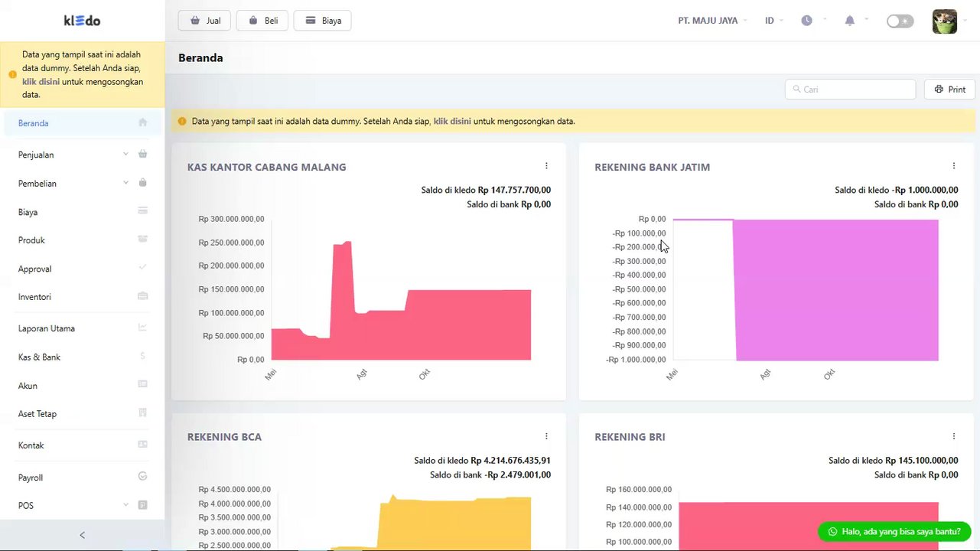The height and width of the screenshot is (551, 980).
Task: Open the PT. MAJU JAYA company dropdown
Action: (x=712, y=21)
